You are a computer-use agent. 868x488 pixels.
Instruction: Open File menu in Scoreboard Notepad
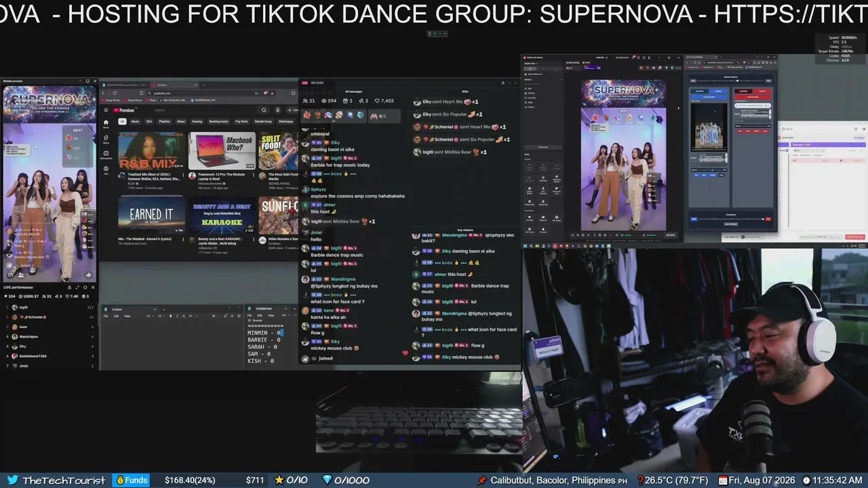(250, 315)
